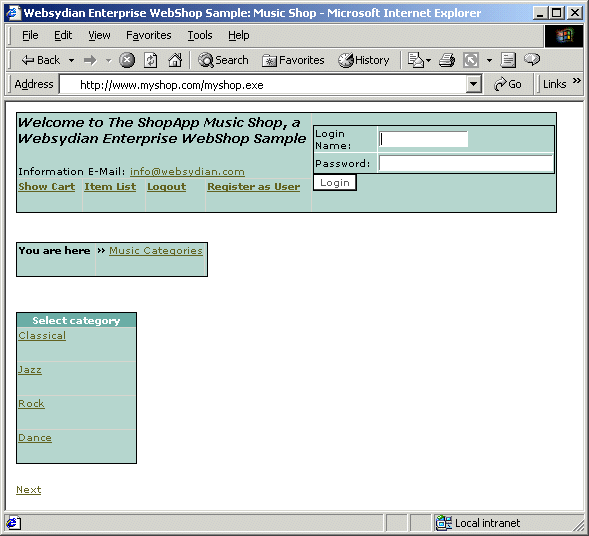The image size is (589, 536).
Task: Select the Jazz category link
Action: pyautogui.click(x=30, y=370)
